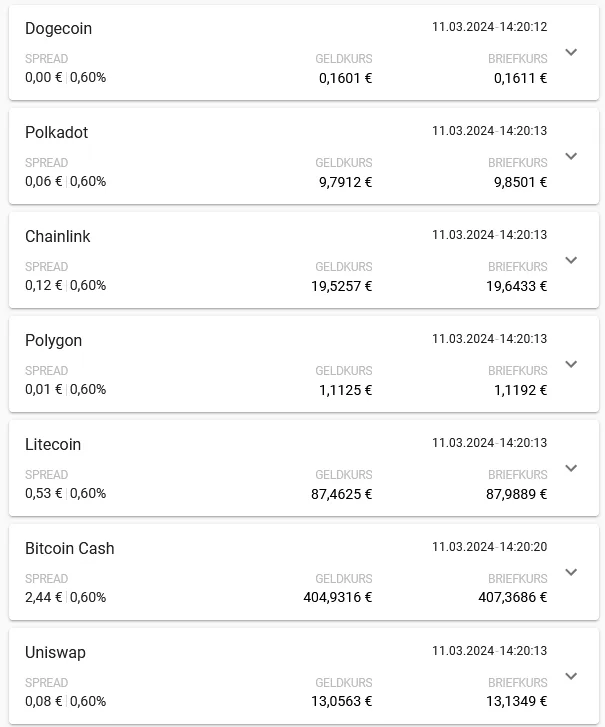Expand the Chainlink details arrow
605x727 pixels.
click(571, 260)
